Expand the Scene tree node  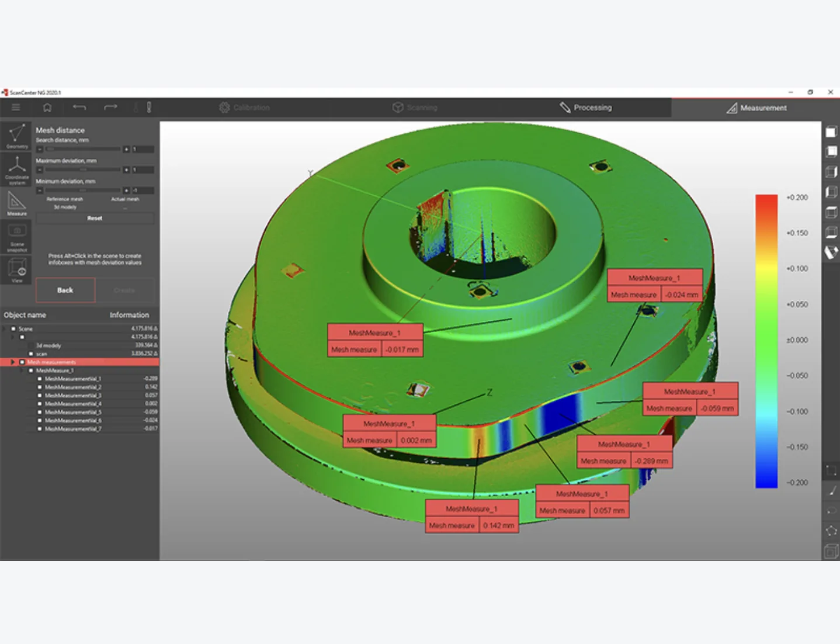(5, 329)
